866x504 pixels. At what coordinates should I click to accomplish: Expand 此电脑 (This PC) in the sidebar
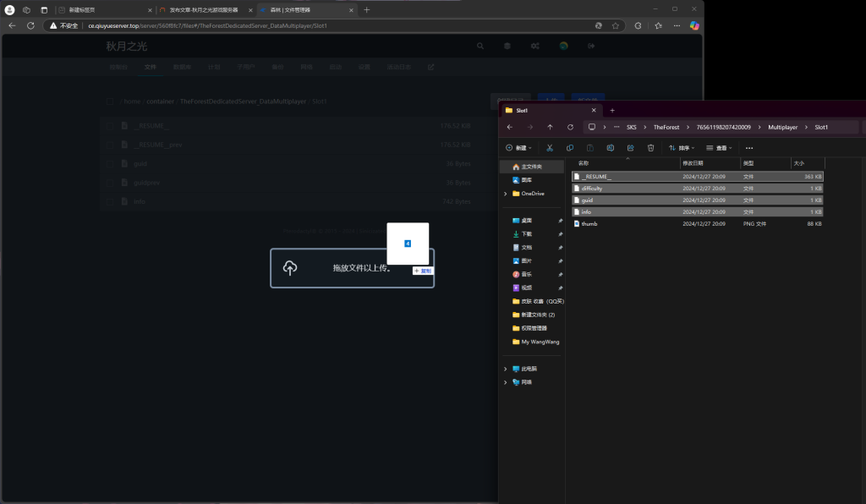pyautogui.click(x=506, y=369)
